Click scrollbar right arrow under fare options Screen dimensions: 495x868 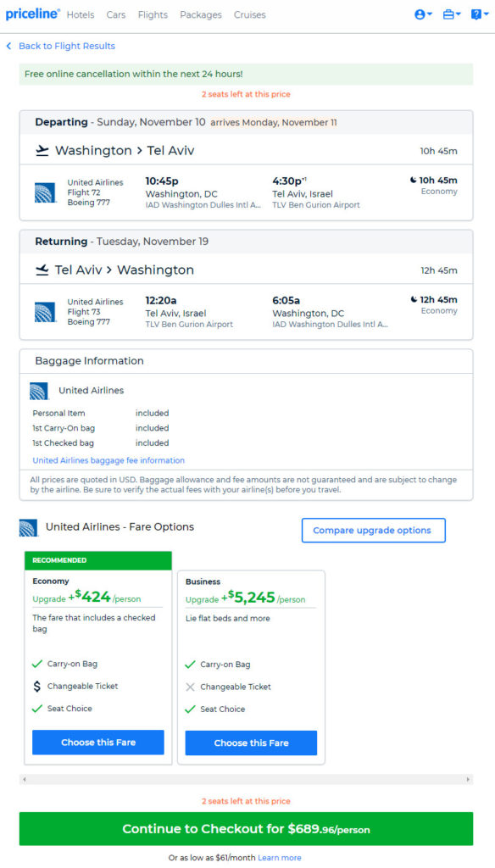click(469, 780)
